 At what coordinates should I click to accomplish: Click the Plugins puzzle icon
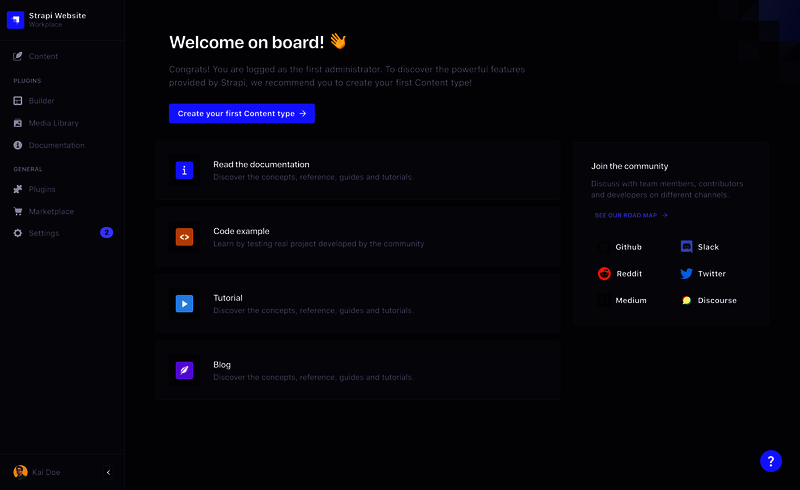18,189
